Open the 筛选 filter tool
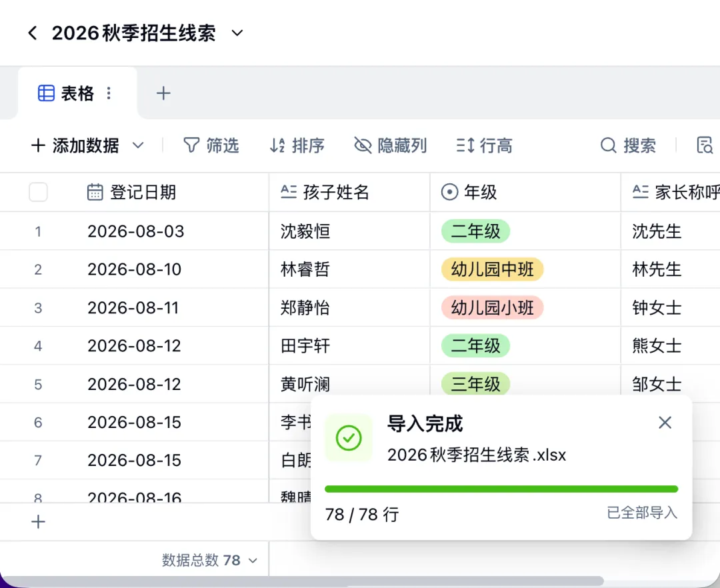 click(x=211, y=145)
